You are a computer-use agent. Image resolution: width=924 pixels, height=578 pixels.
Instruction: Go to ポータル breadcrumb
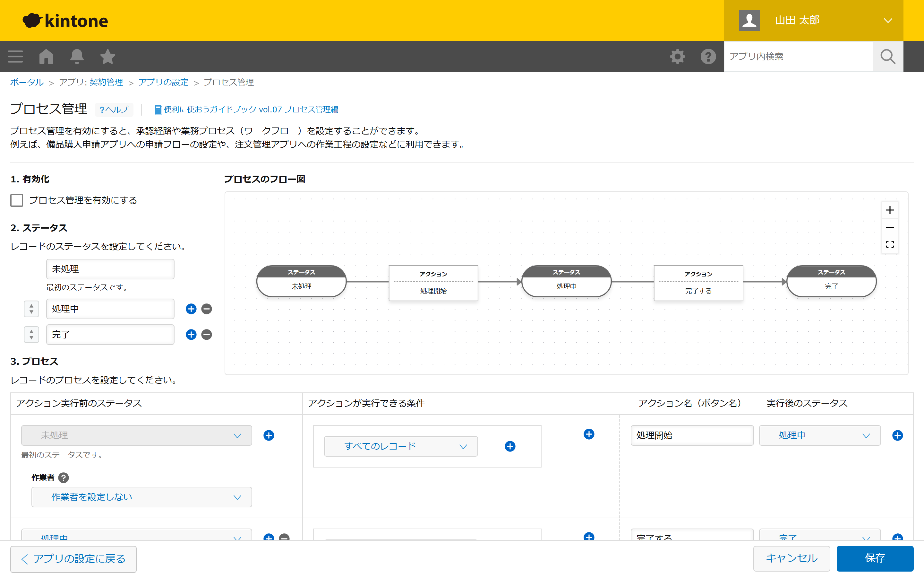[27, 82]
